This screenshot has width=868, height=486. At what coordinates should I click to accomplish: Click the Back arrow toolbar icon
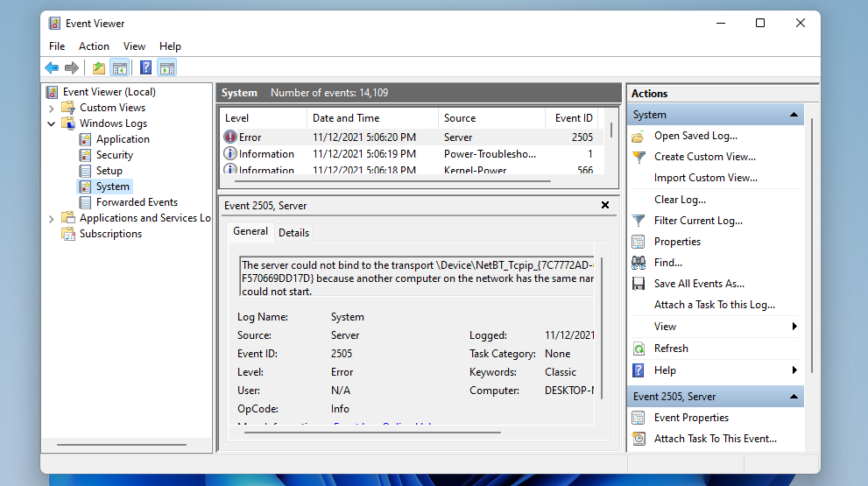pos(52,68)
